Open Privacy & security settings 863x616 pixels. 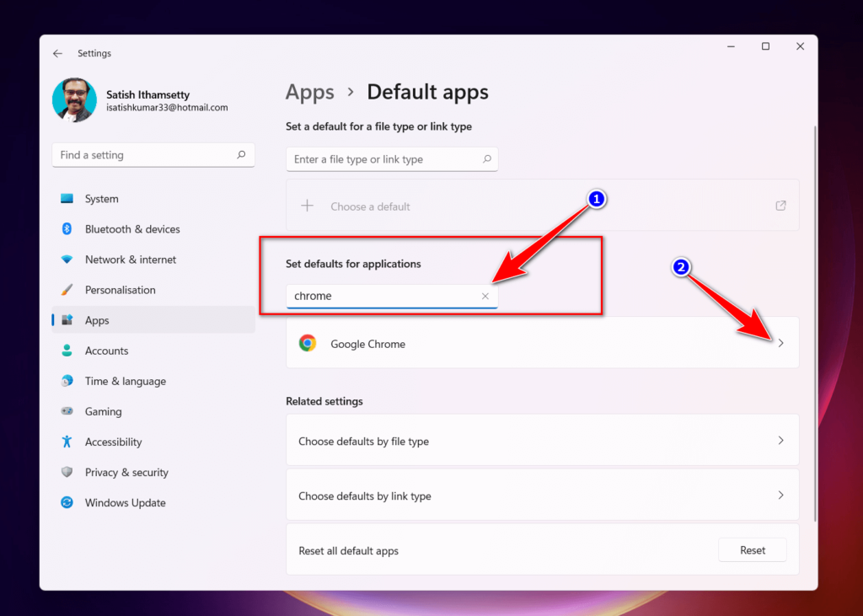tap(153, 472)
